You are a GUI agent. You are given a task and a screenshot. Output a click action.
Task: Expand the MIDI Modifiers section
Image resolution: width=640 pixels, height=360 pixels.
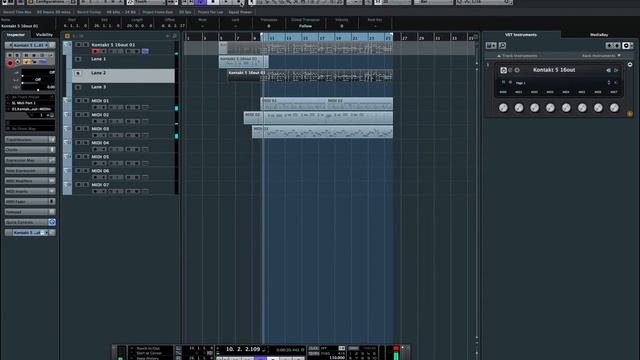click(x=30, y=181)
